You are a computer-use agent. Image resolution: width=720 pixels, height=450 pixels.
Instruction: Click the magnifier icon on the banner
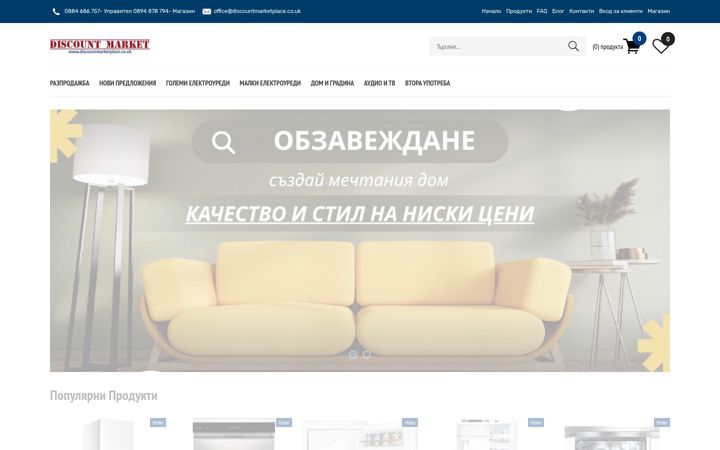224,142
